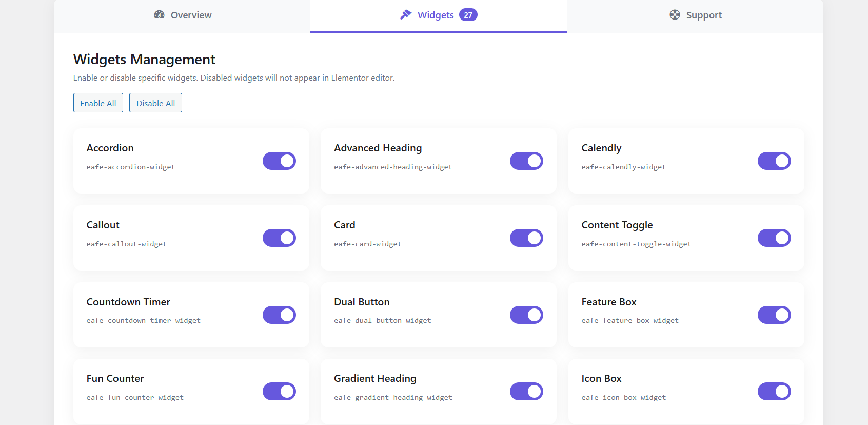The height and width of the screenshot is (425, 868).
Task: Click the pushpin icon on Widgets tab
Action: coord(406,15)
